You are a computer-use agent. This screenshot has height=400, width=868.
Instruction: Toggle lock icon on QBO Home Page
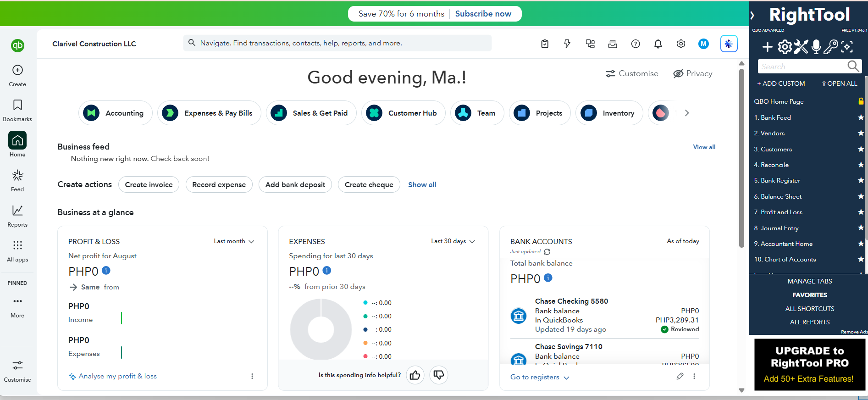861,101
